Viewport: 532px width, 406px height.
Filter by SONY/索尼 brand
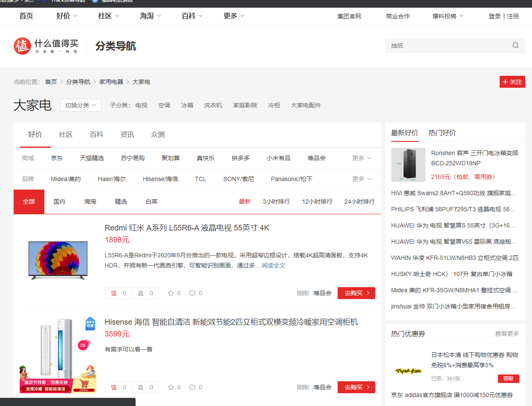coord(238,179)
